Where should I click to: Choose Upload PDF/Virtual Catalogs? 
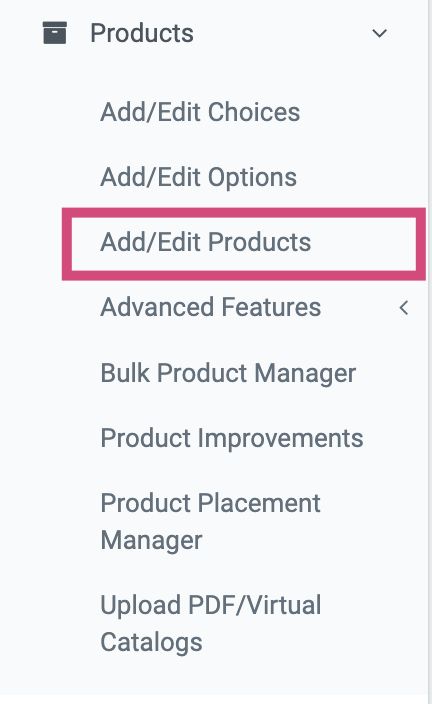[211, 623]
